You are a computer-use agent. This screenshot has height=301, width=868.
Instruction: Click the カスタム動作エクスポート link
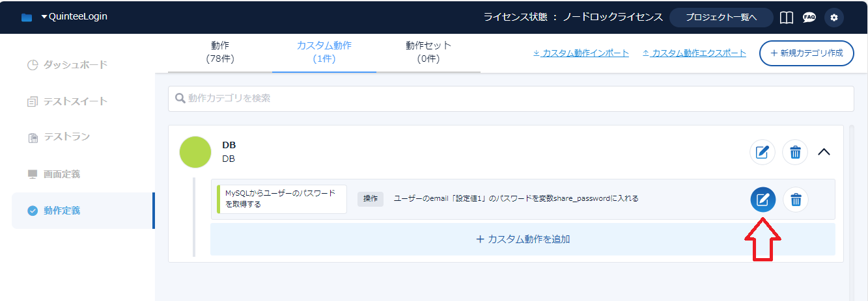pos(694,53)
